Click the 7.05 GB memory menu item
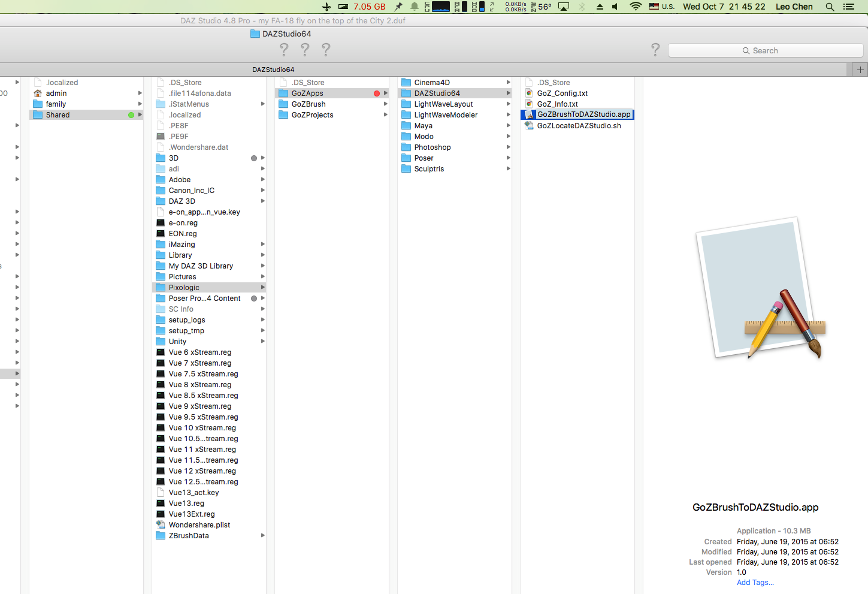The height and width of the screenshot is (594, 868). click(x=369, y=7)
